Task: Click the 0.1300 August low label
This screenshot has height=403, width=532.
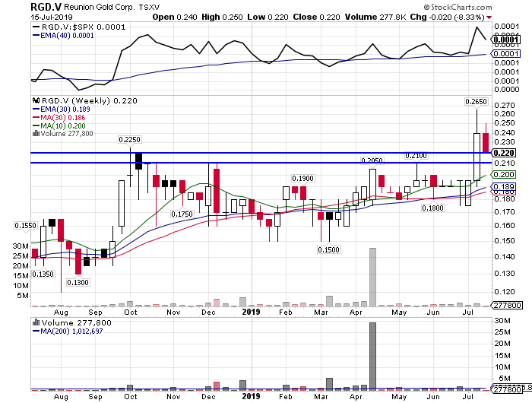Action: [78, 282]
